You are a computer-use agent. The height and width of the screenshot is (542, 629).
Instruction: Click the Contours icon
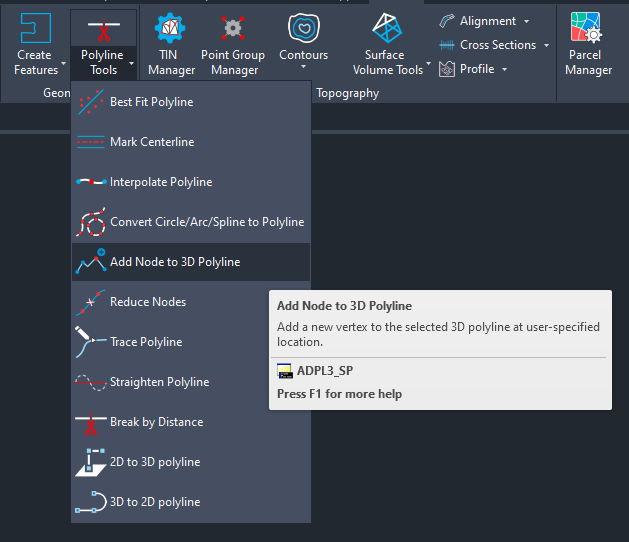pos(304,28)
